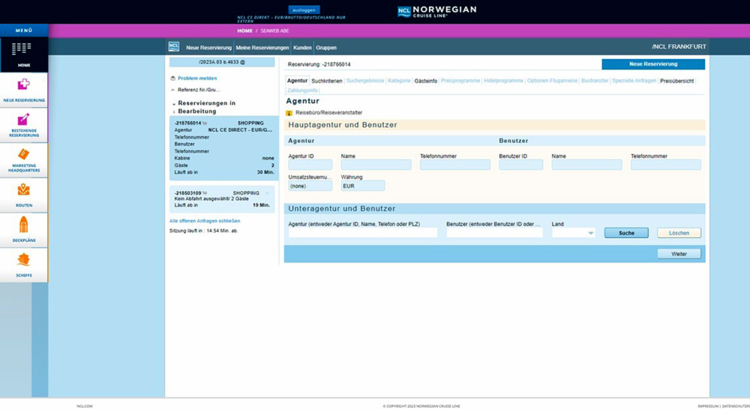Open Meine Reservierungen menu item
The height and width of the screenshot is (410, 750).
262,48
